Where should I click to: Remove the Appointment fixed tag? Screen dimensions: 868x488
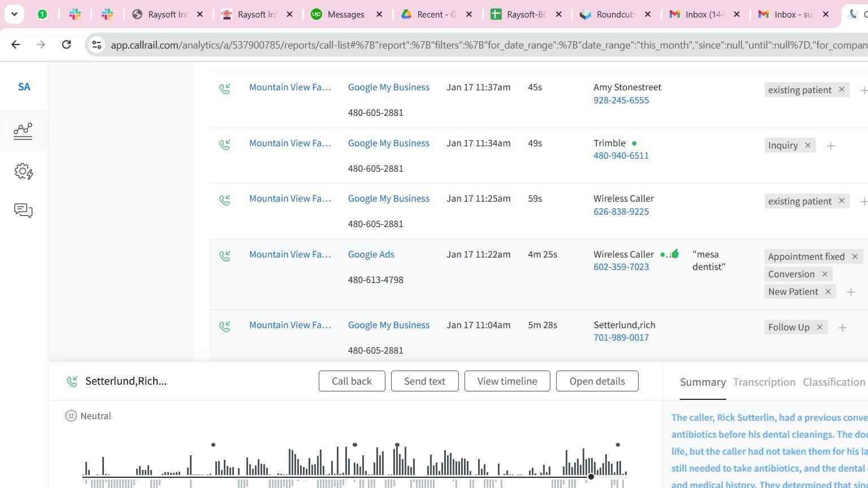[x=854, y=256]
